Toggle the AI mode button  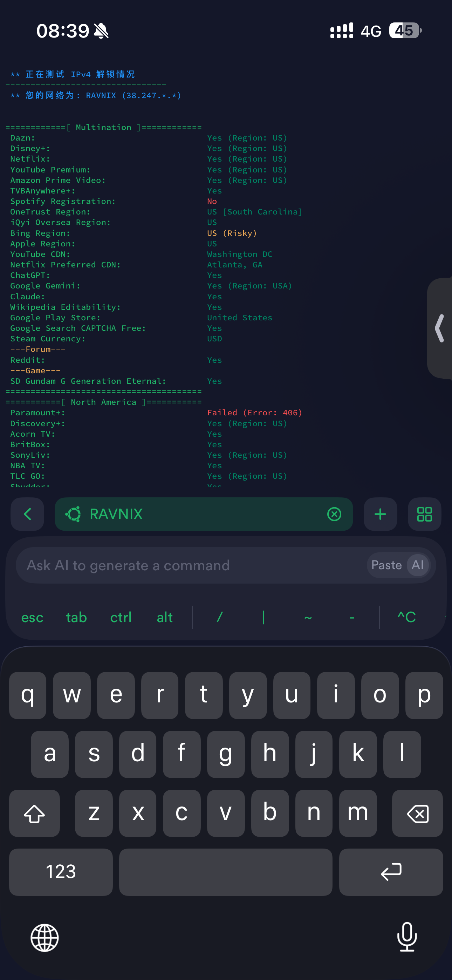tap(417, 565)
